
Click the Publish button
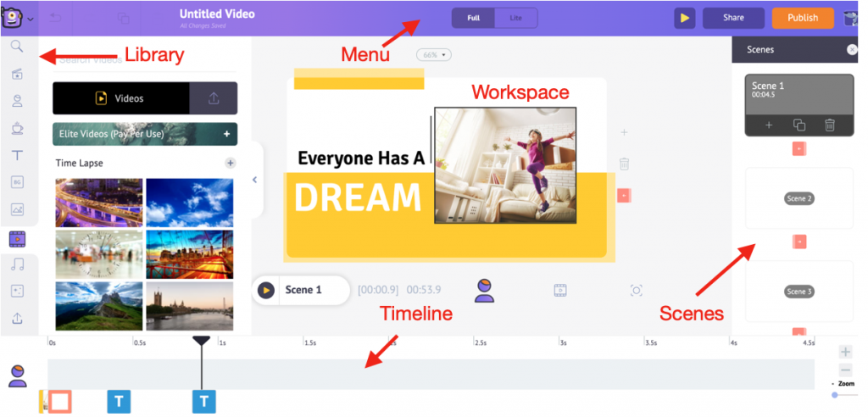point(802,18)
